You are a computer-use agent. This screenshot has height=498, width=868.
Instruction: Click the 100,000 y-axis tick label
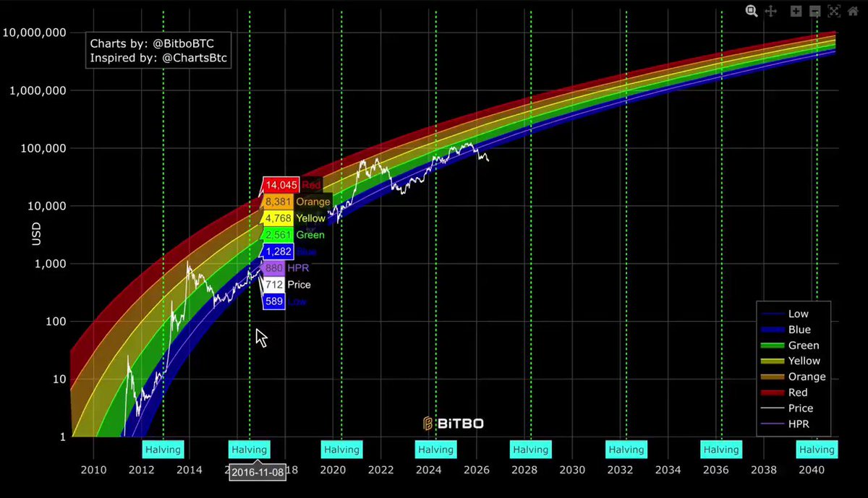44,148
